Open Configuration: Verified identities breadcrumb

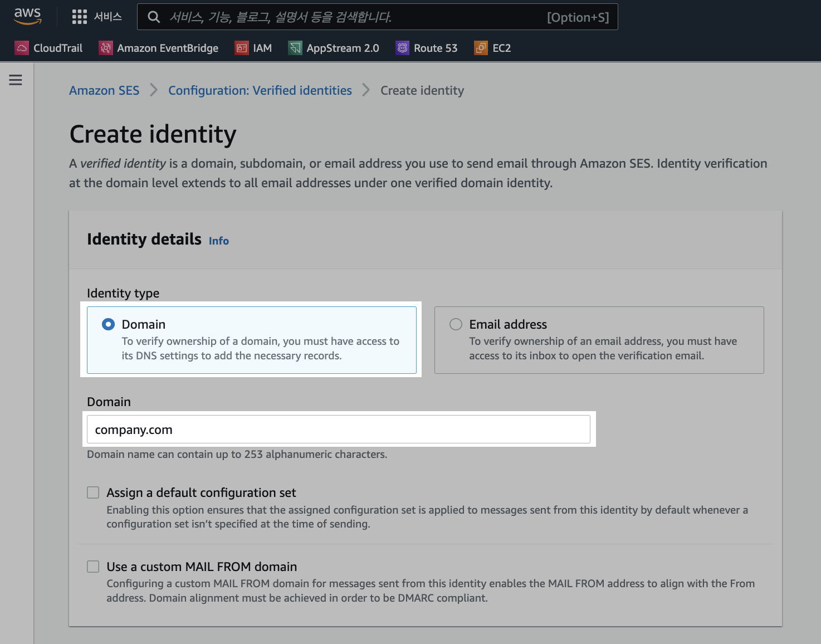point(260,90)
